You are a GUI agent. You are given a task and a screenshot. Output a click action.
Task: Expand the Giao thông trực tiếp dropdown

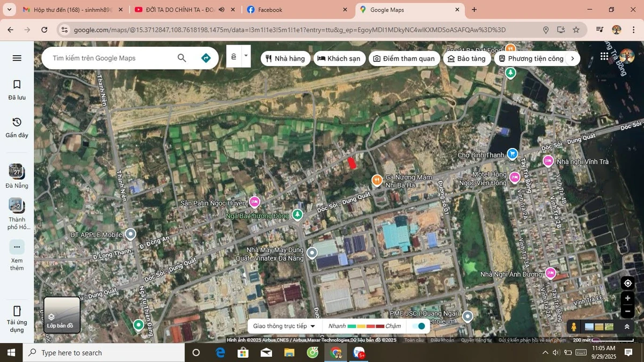coord(284,326)
